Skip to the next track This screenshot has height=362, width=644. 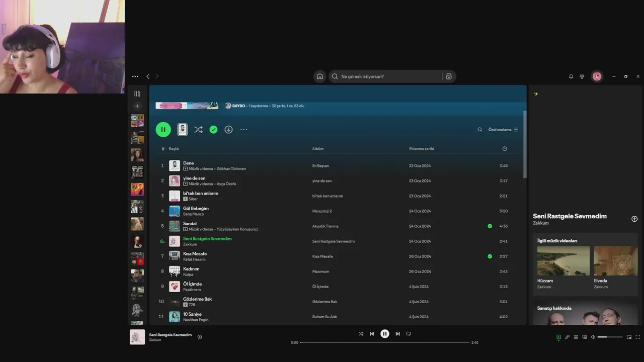[397, 334]
